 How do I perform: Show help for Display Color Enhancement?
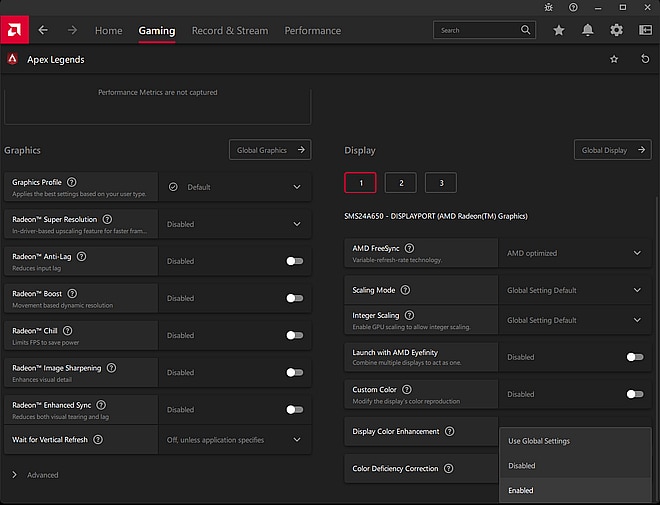[450, 431]
